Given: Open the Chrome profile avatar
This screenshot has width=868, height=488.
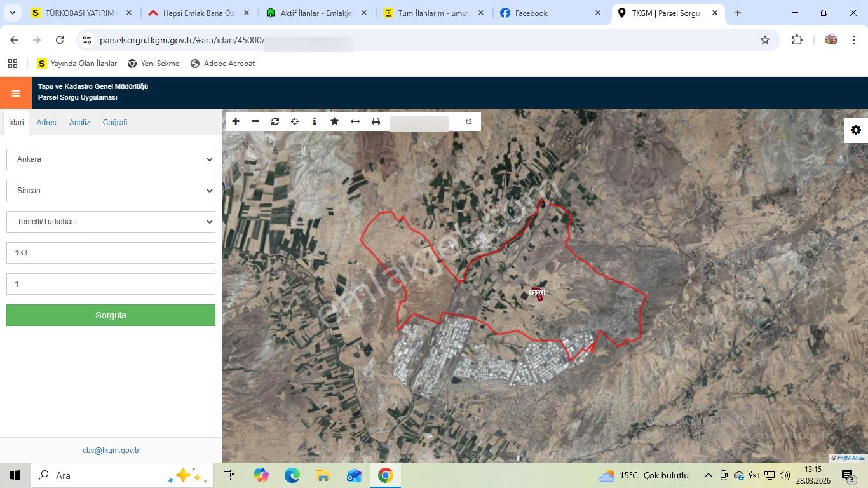Looking at the screenshot, I should [831, 40].
